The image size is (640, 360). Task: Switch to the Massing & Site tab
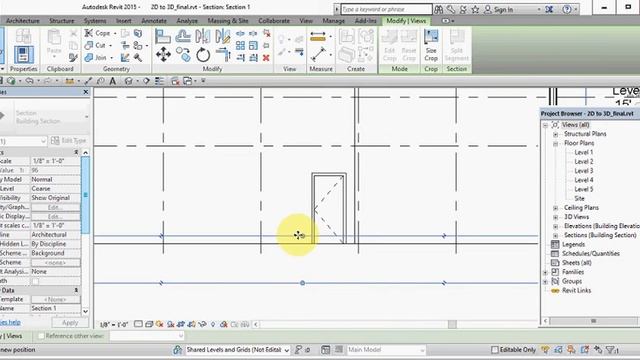tap(228, 21)
